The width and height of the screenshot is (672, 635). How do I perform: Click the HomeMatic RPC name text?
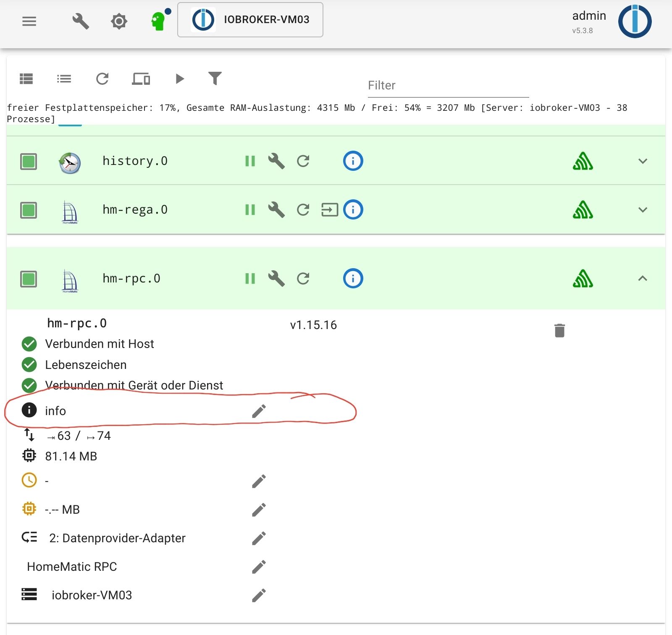point(72,567)
